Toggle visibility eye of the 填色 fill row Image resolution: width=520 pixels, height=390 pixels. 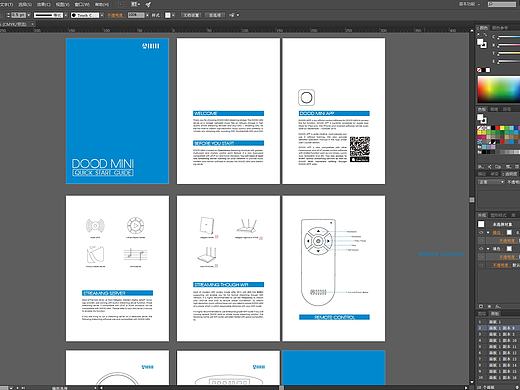click(x=481, y=249)
